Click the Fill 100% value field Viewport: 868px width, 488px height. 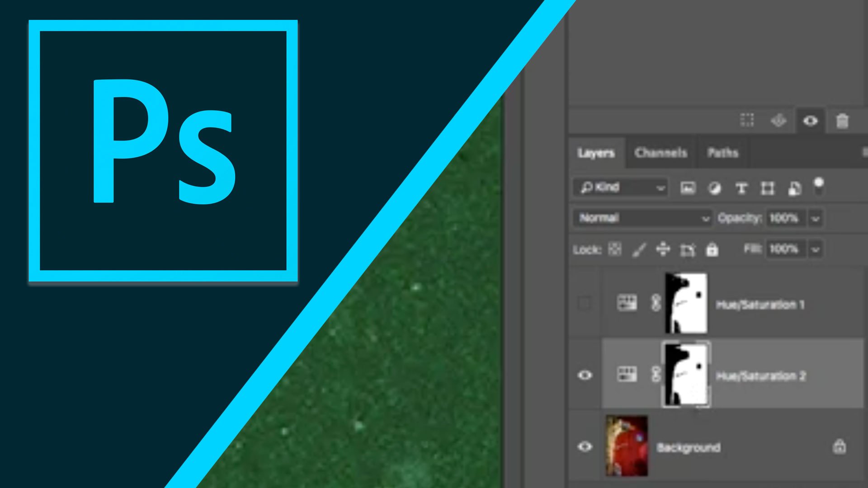point(785,249)
